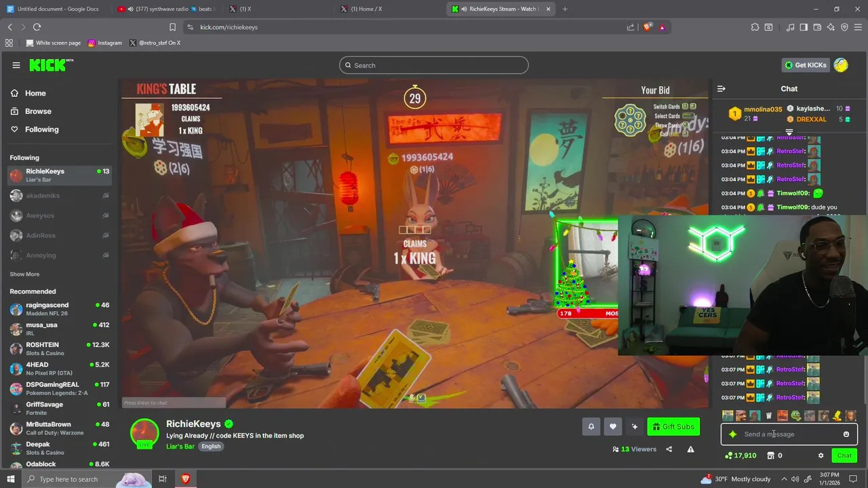Click the green sparkle icon in message box
Screen dimensions: 868x488
(732, 434)
